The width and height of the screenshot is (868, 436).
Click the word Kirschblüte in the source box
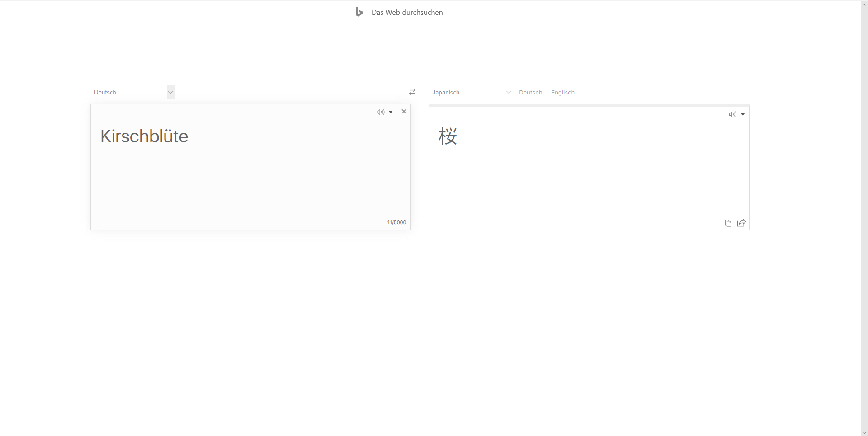click(144, 136)
